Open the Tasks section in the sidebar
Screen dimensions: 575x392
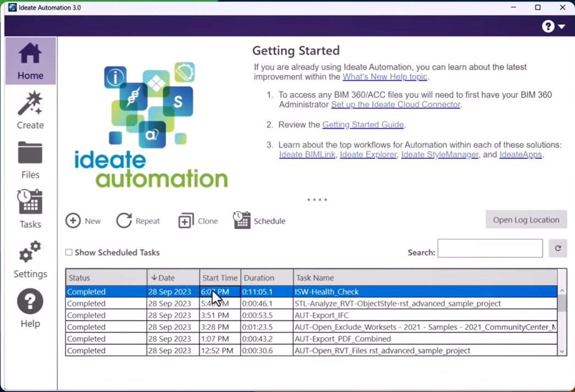click(x=30, y=209)
